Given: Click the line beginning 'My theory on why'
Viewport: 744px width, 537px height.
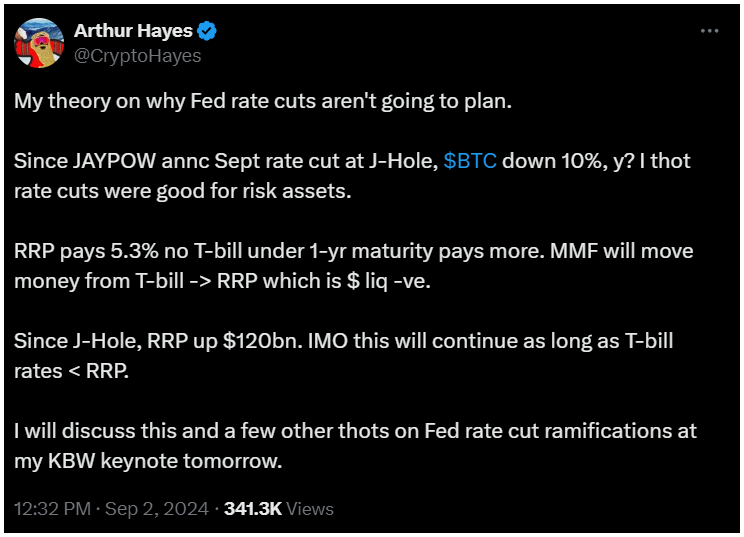Looking at the screenshot, I should (263, 102).
